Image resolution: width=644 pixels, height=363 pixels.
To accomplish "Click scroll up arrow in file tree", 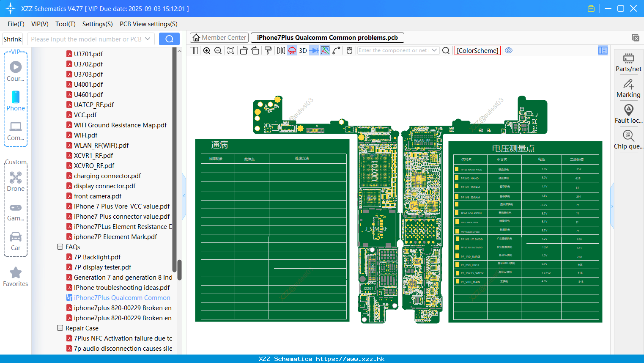I will [x=179, y=51].
